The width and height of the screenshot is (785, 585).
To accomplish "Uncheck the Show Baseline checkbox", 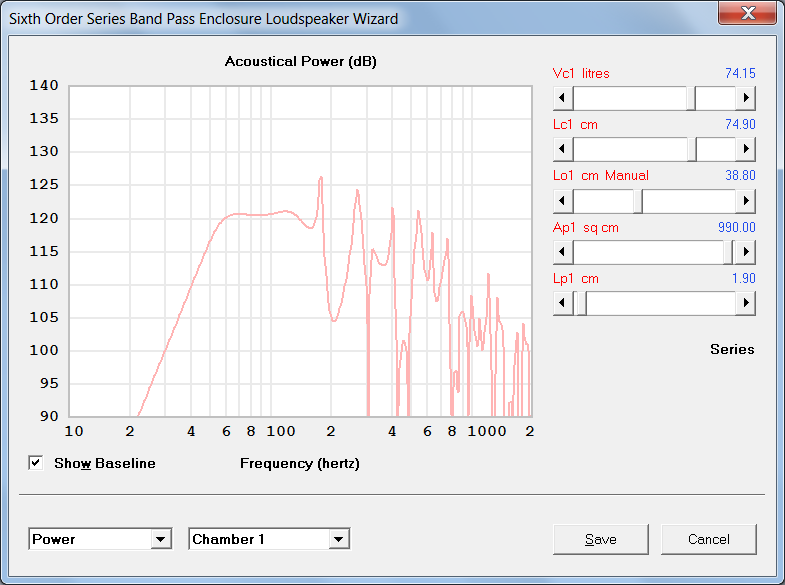I will click(x=36, y=463).
